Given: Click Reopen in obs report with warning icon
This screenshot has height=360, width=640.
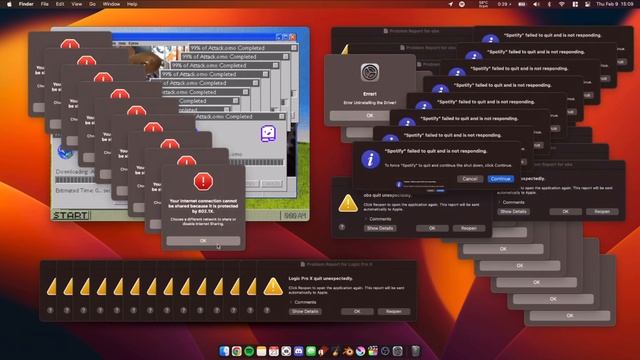Looking at the screenshot, I should [x=469, y=228].
